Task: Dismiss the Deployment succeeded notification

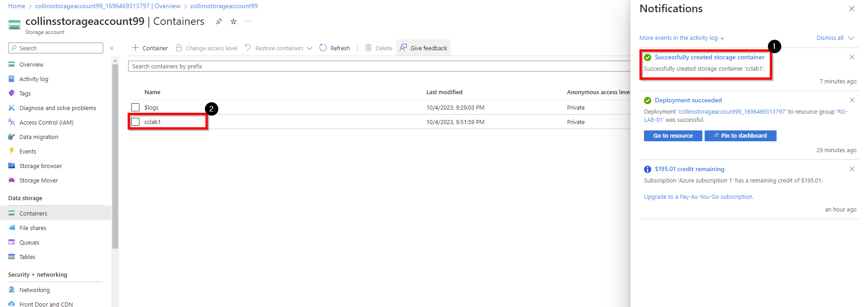Action: 852,100
